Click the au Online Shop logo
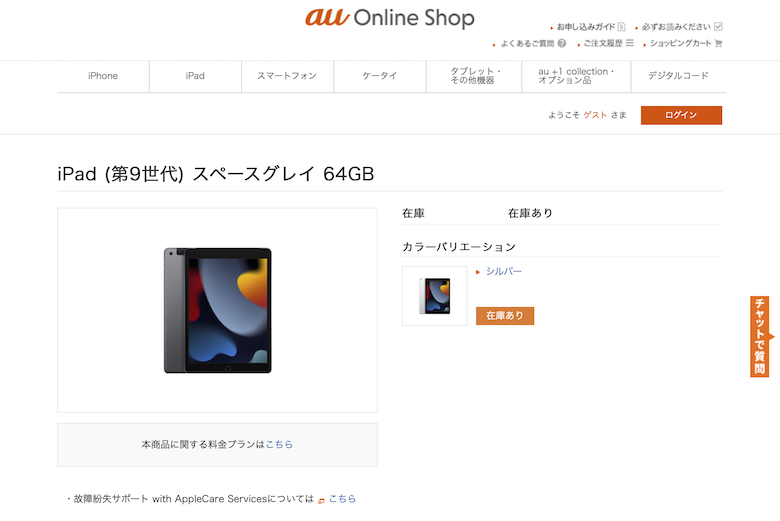The width and height of the screenshot is (780, 521). click(390, 17)
